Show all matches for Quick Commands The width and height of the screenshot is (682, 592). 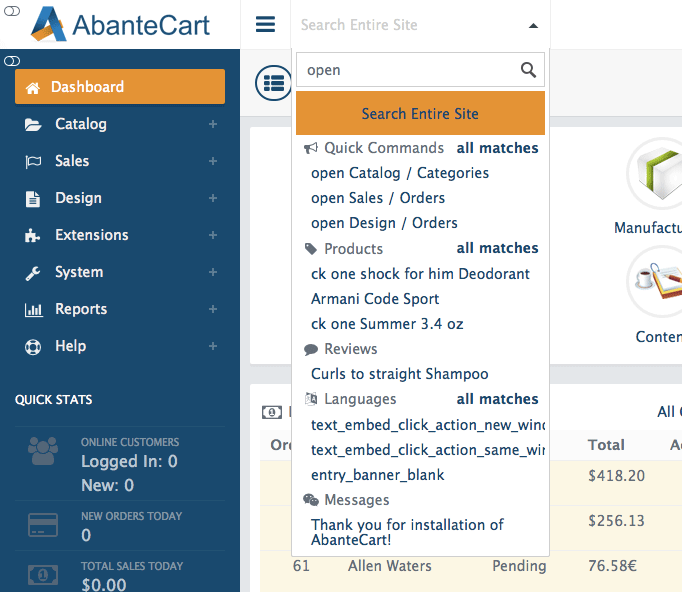[x=497, y=148]
